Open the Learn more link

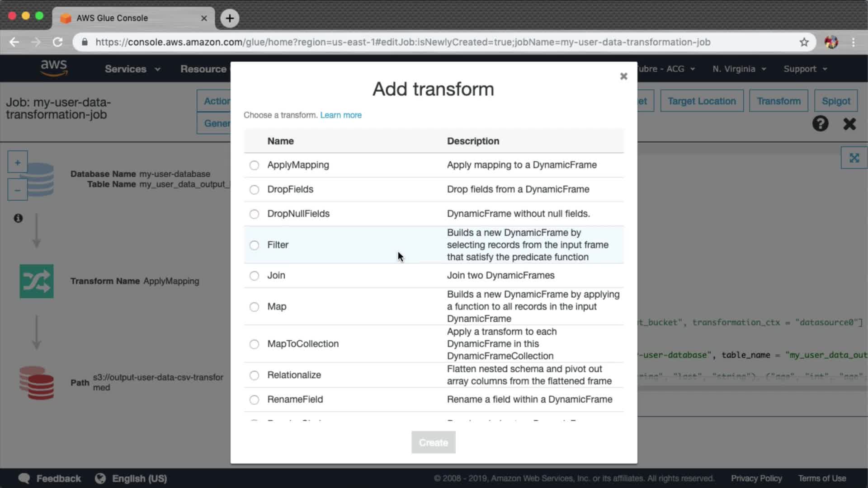tap(340, 115)
